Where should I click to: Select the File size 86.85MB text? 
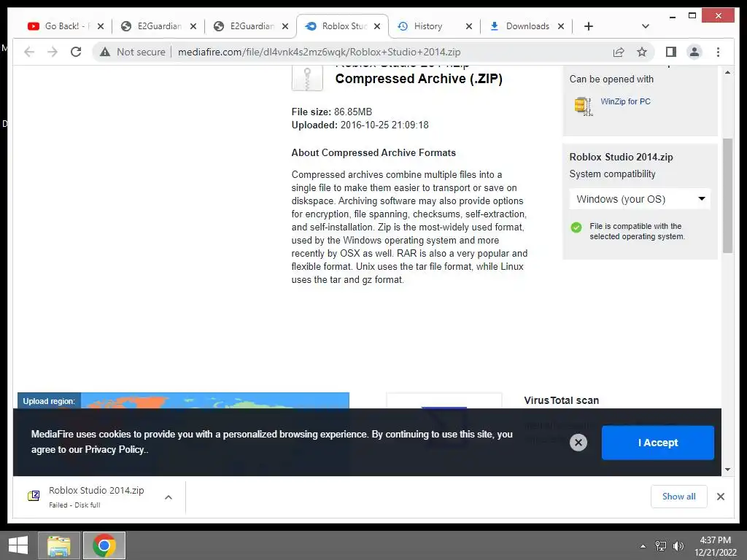(332, 112)
